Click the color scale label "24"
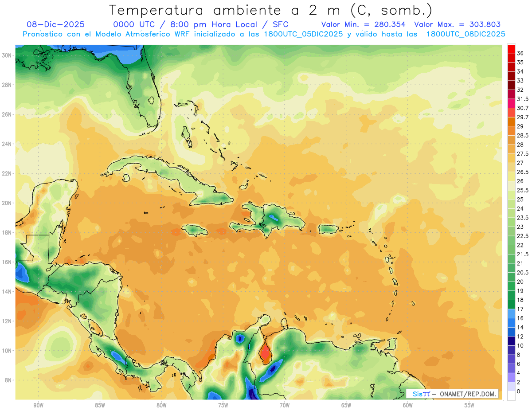 tap(520, 208)
